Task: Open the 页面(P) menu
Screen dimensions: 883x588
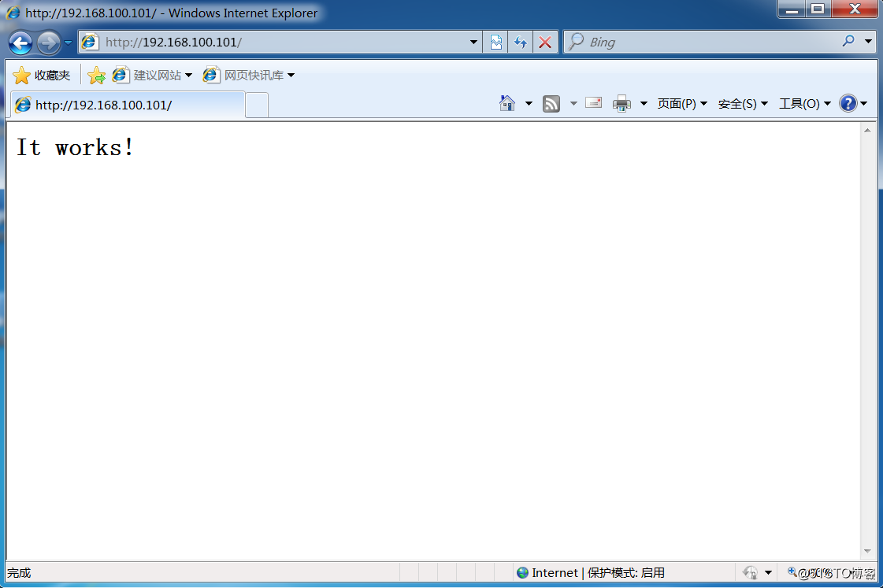Action: point(682,104)
